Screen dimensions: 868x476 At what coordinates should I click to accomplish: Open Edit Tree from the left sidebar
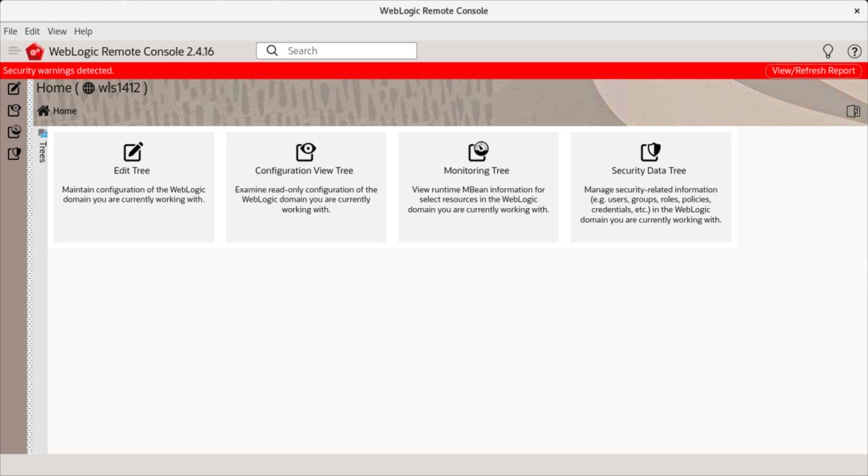coord(14,89)
